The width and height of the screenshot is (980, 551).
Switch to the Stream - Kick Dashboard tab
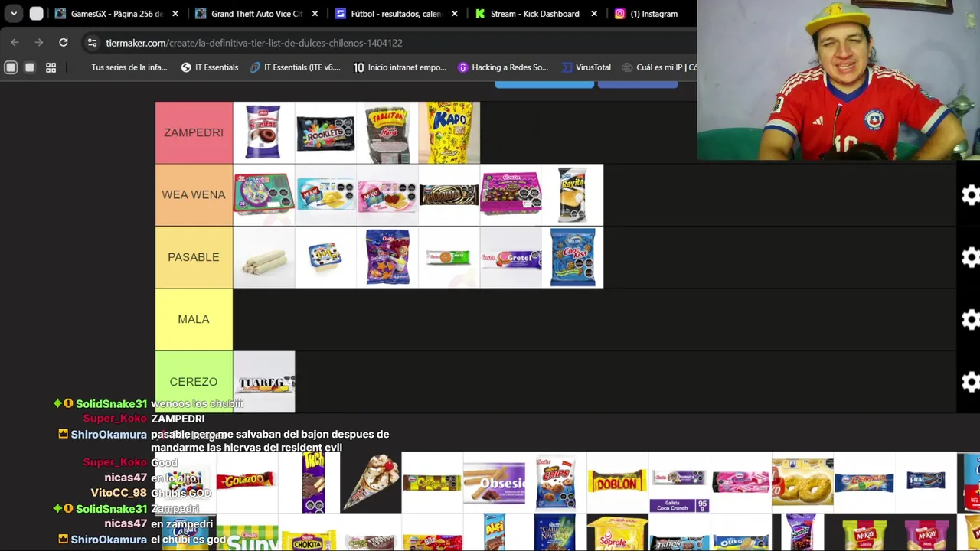[x=535, y=14]
